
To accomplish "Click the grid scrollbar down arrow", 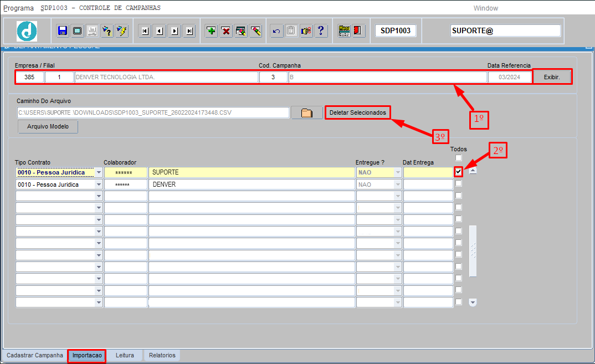I will (x=473, y=303).
